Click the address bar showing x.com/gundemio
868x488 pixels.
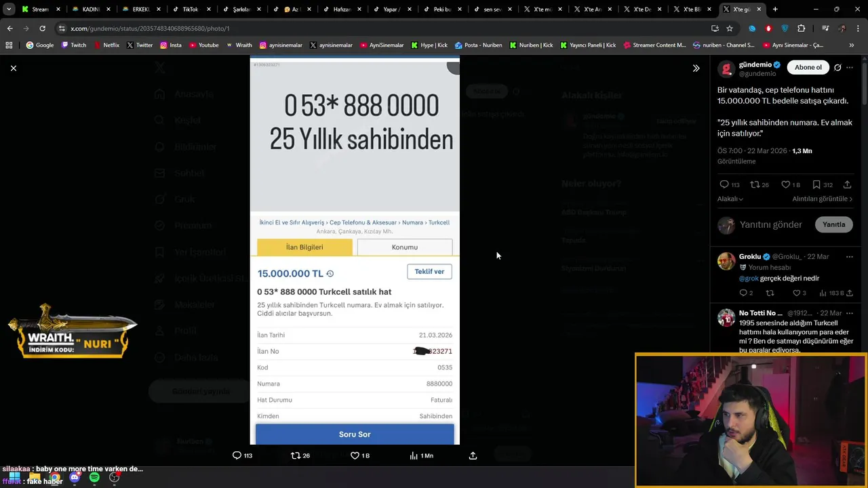pos(380,28)
